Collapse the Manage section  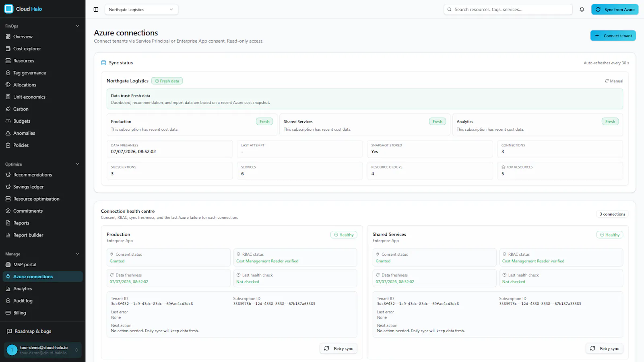point(77,254)
